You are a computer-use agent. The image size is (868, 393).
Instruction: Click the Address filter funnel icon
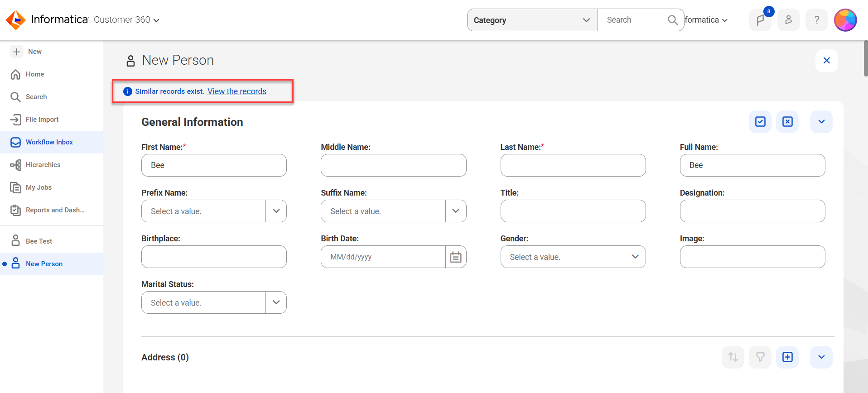click(x=760, y=357)
